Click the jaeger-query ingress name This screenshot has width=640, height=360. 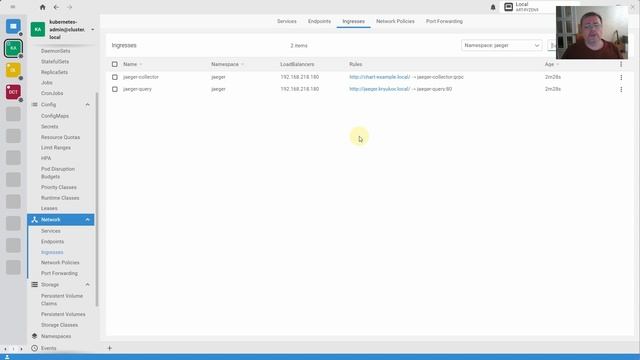pyautogui.click(x=137, y=89)
